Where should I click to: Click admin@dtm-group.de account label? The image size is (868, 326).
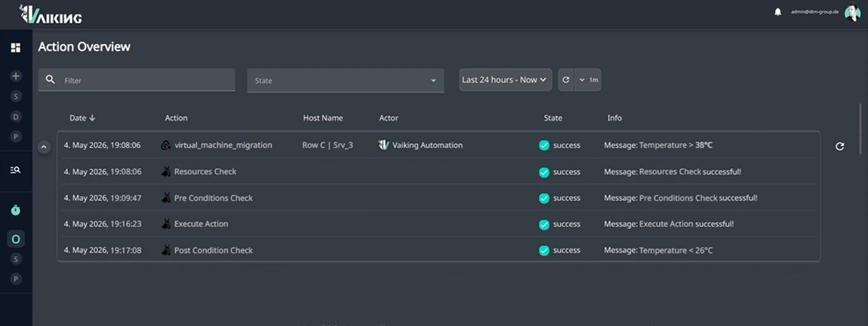coord(816,12)
